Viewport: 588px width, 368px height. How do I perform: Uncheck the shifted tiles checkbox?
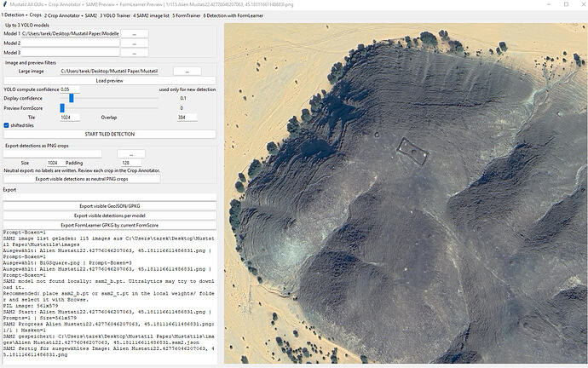pyautogui.click(x=6, y=125)
